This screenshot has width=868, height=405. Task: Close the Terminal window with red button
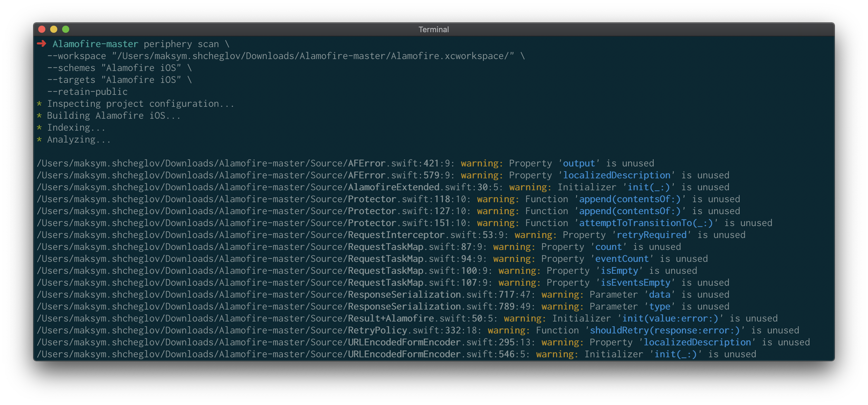42,29
